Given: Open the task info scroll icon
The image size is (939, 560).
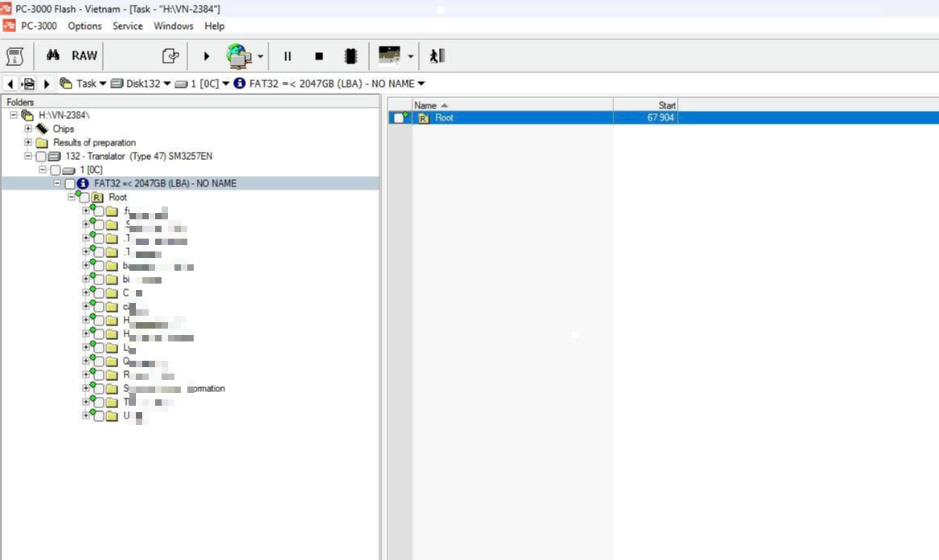Looking at the screenshot, I should click(x=15, y=56).
